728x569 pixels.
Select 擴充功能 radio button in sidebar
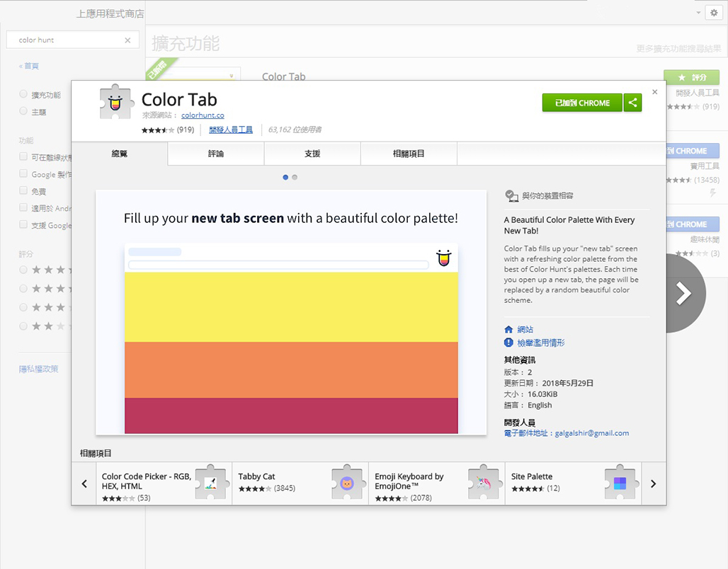pos(23,94)
